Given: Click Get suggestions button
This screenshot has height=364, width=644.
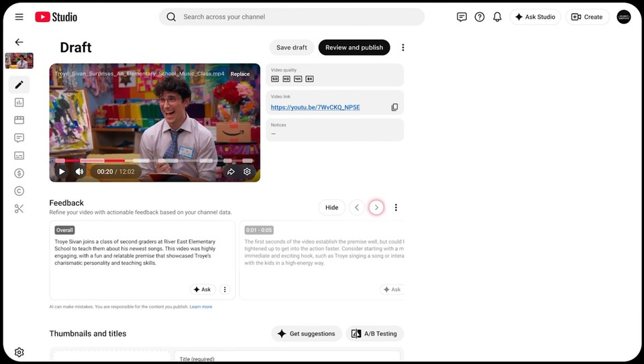Looking at the screenshot, I should click(x=307, y=334).
